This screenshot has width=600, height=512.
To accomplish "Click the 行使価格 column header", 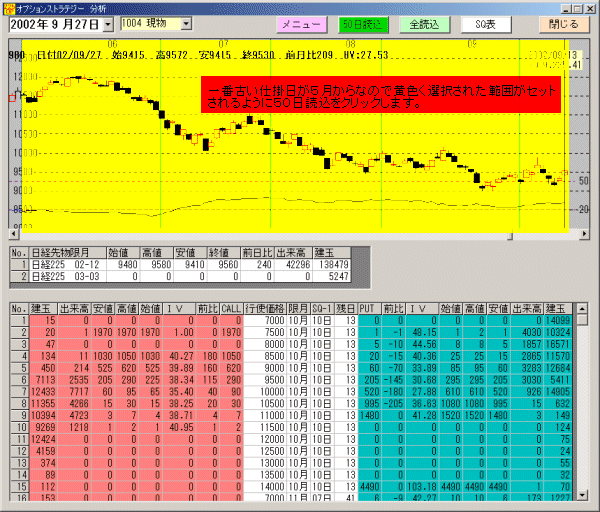I will (265, 308).
